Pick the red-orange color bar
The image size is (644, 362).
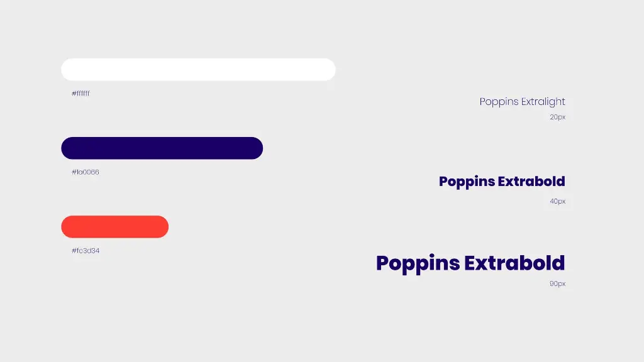point(114,227)
